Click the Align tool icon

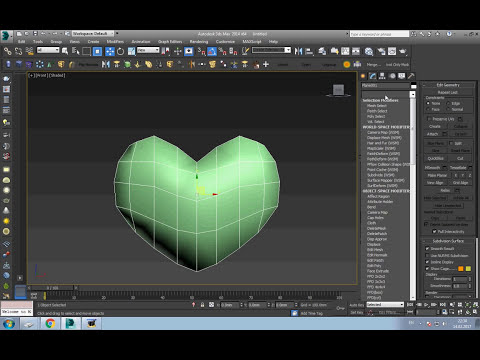(309, 51)
